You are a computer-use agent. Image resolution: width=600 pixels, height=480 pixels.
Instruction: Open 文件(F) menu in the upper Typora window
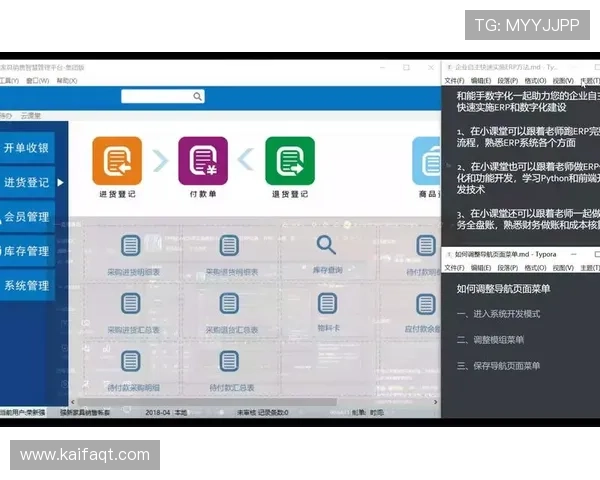pyautogui.click(x=454, y=80)
